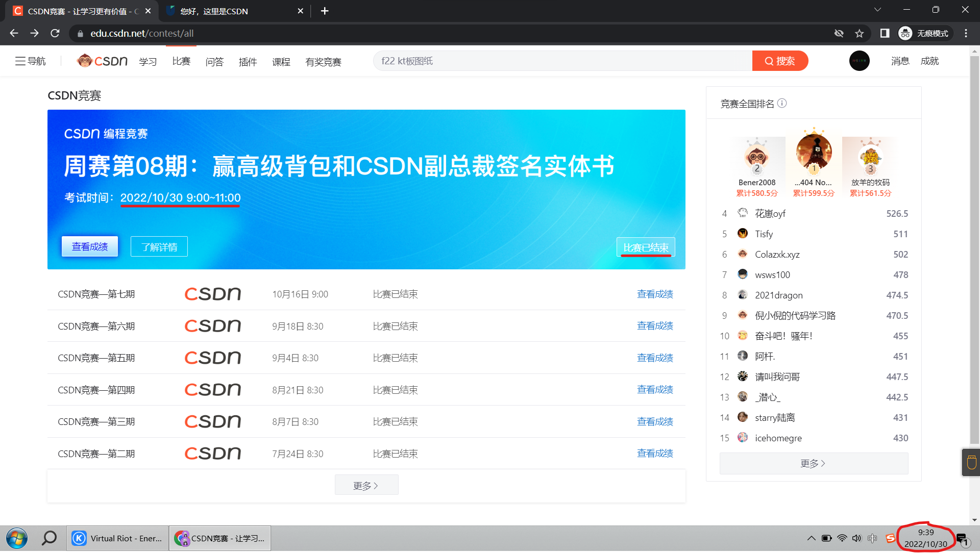The image size is (980, 553).
Task: Expand ranking list with 更多
Action: pos(813,463)
